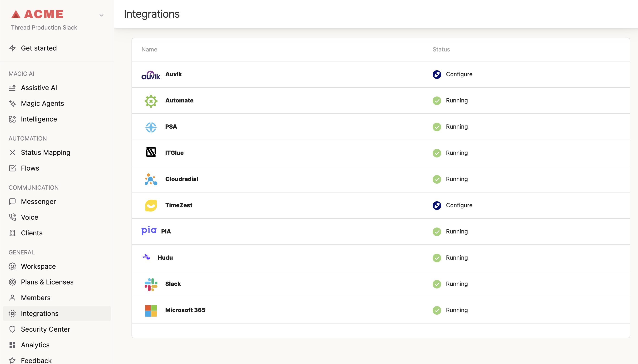The width and height of the screenshot is (638, 364).
Task: Click the Assistive AI sidebar icon
Action: pyautogui.click(x=12, y=88)
